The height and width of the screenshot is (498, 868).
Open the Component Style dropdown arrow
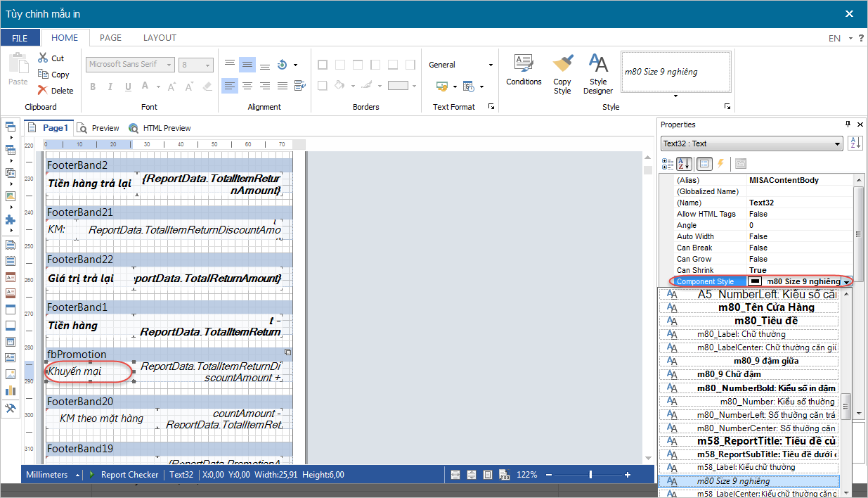coord(847,281)
